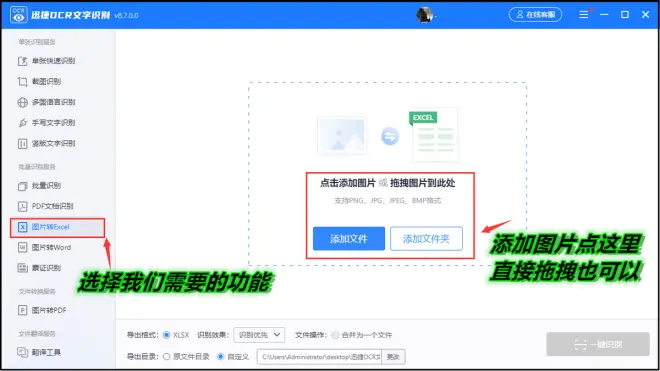Start recognition with 一键识别 button

point(598,344)
